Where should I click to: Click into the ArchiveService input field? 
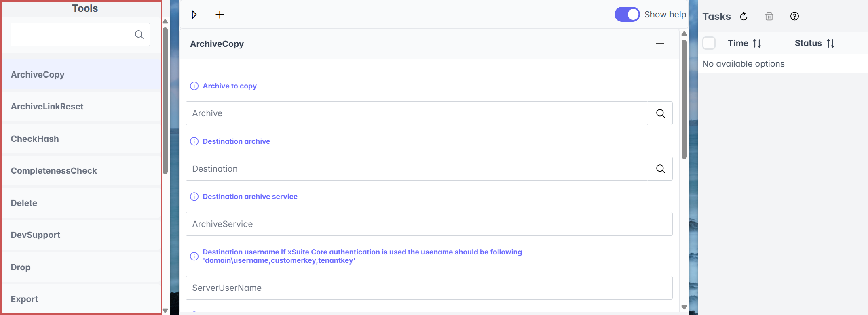click(429, 224)
